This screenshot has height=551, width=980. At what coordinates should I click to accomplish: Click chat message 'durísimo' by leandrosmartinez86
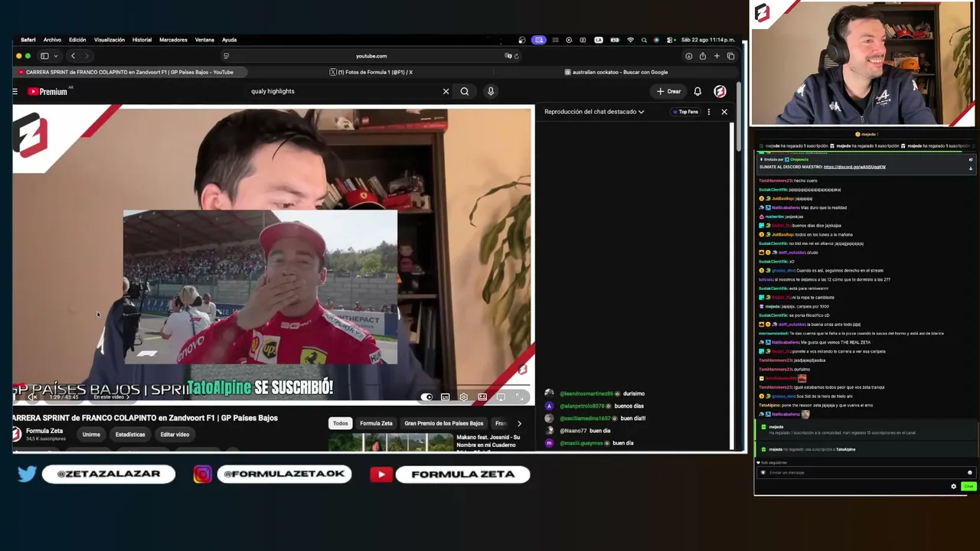[633, 393]
